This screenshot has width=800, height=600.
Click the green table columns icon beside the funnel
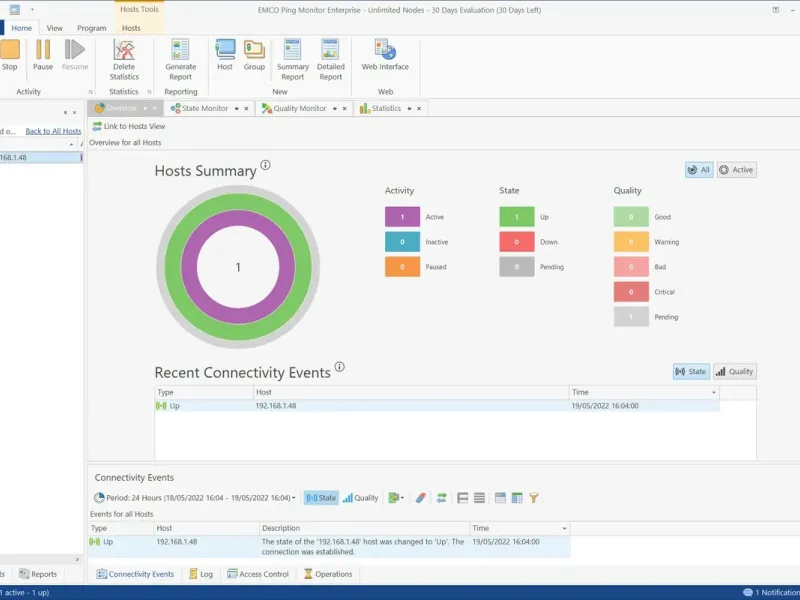(x=517, y=498)
